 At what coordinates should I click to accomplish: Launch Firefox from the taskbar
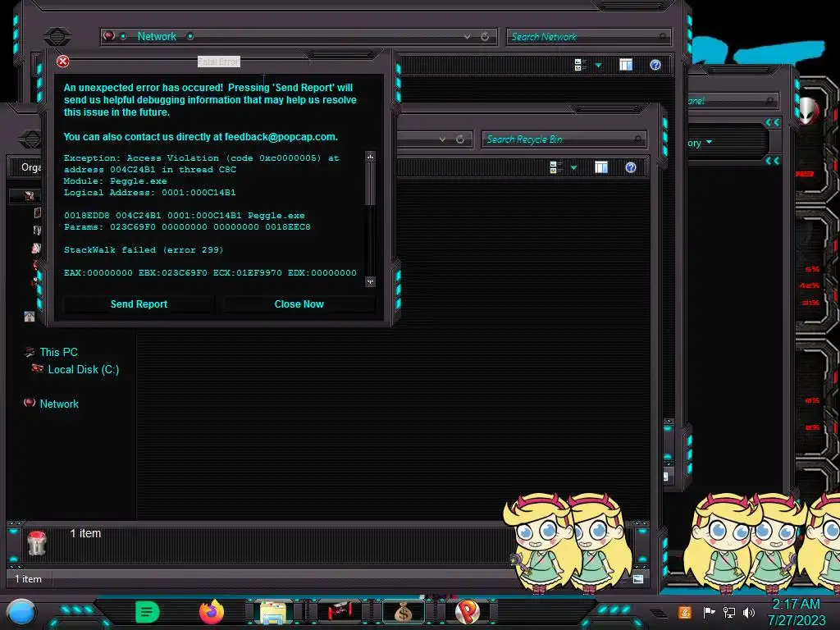coord(212,612)
